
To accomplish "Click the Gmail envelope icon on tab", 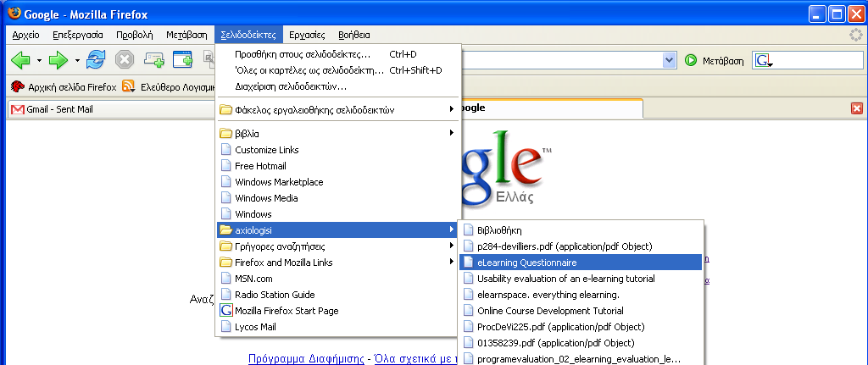I will click(x=18, y=109).
